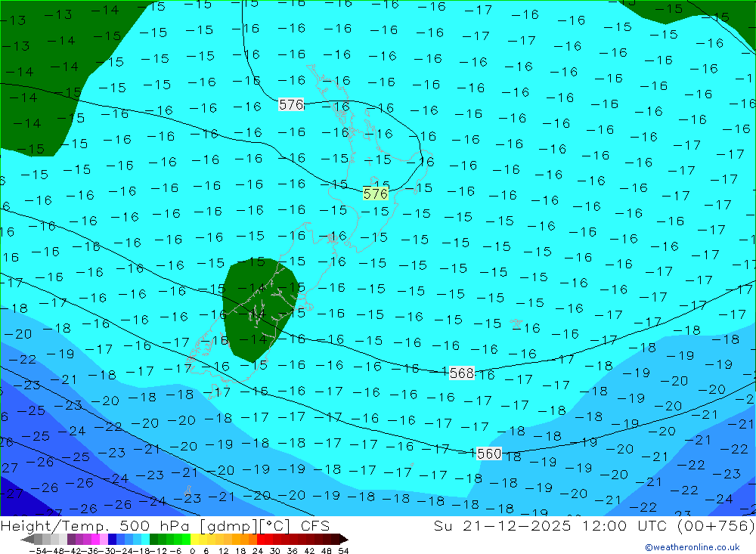
Task: Click the '0' color scale label
Action: click(192, 551)
